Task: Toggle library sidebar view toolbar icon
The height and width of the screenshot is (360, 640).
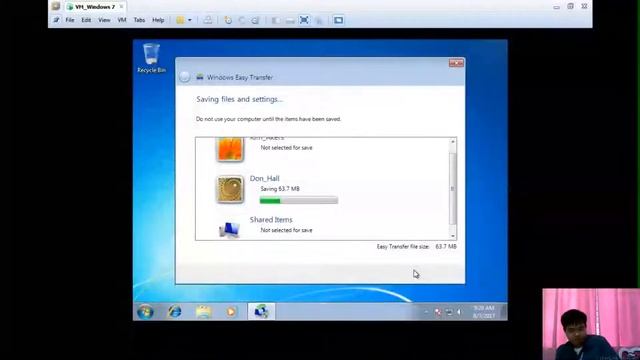Action: 276,20
